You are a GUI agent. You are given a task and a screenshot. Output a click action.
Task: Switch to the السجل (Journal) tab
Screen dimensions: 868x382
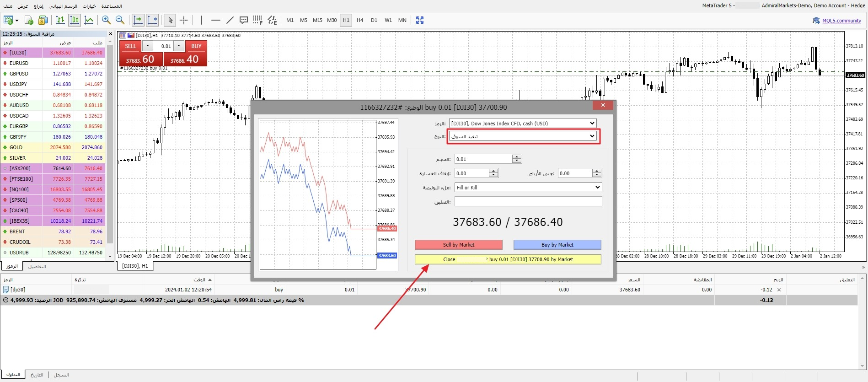[x=61, y=375]
